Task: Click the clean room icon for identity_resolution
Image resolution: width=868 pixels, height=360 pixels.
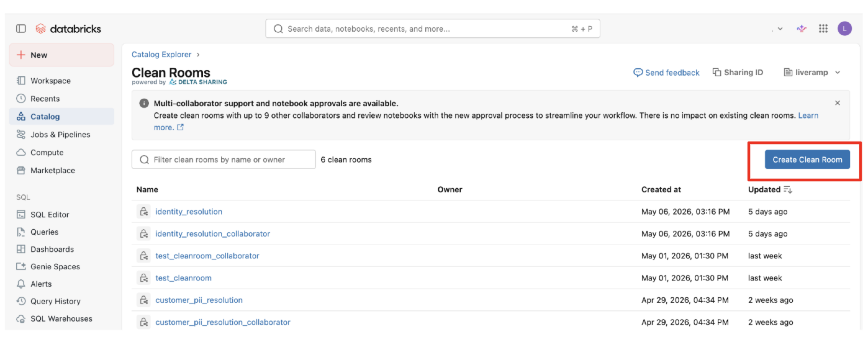Action: pyautogui.click(x=144, y=211)
